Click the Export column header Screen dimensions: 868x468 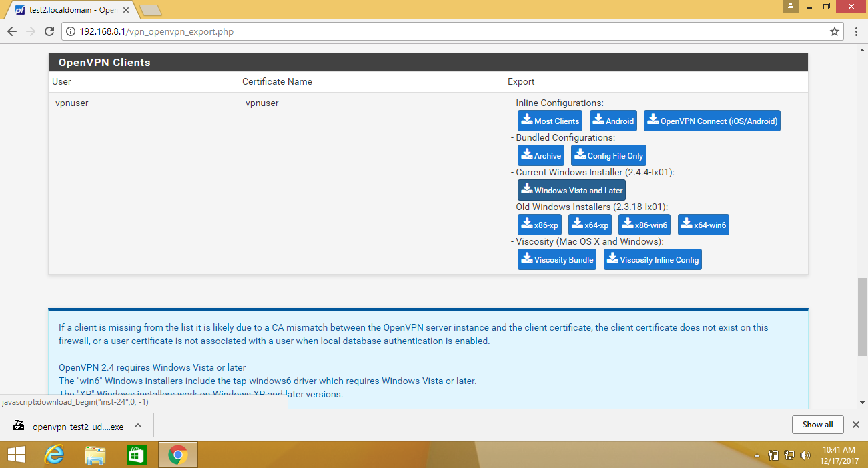521,81
